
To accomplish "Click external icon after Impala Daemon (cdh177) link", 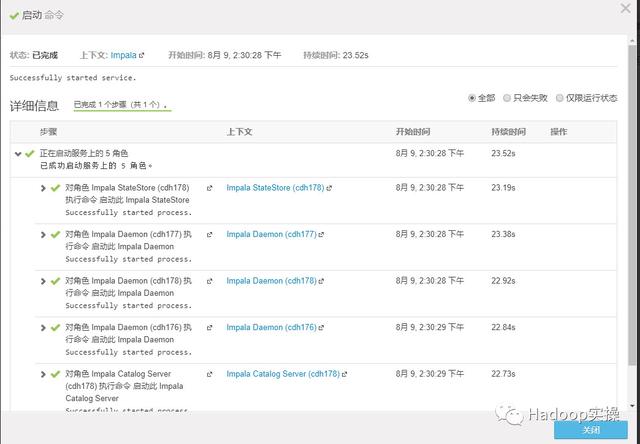I will coord(321,235).
